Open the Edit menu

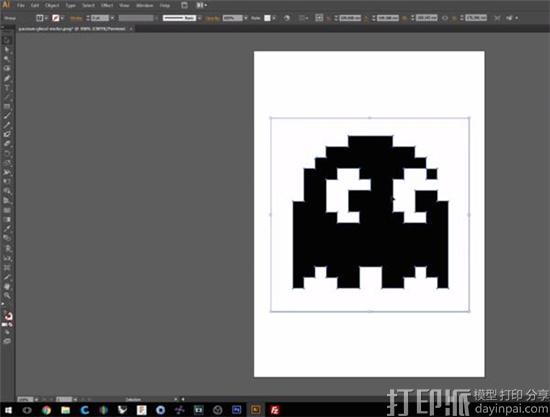click(35, 6)
